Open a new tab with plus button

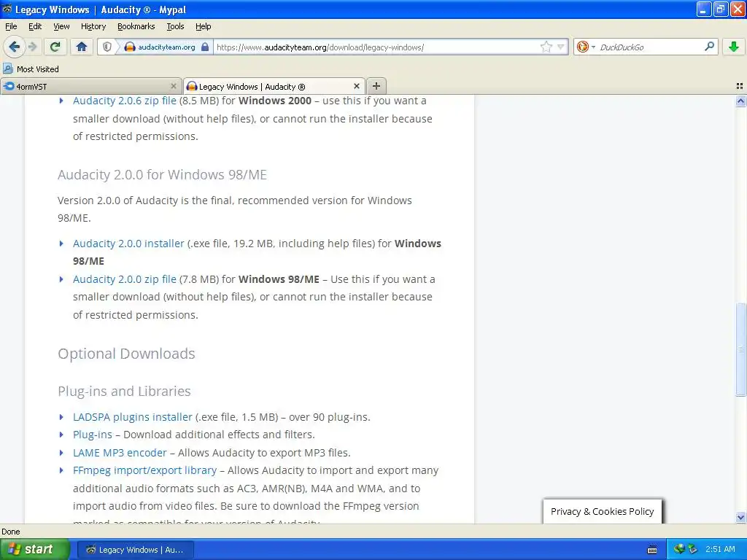click(x=376, y=86)
